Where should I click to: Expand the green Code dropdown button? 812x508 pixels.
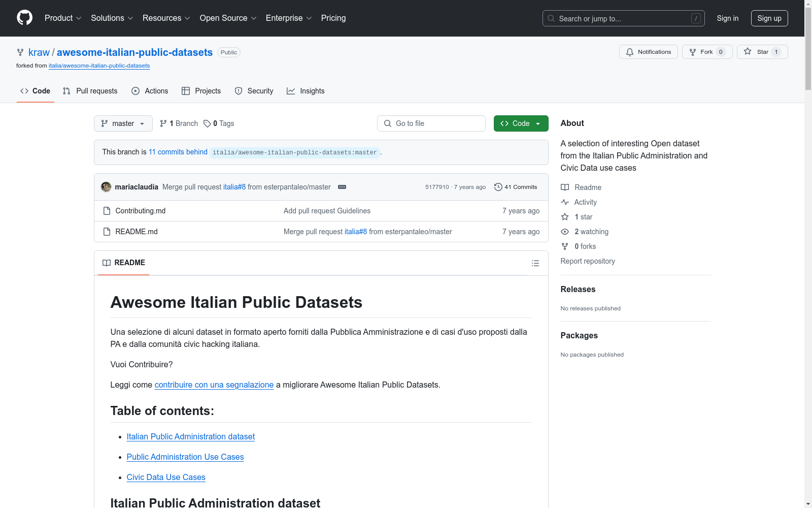[521, 123]
